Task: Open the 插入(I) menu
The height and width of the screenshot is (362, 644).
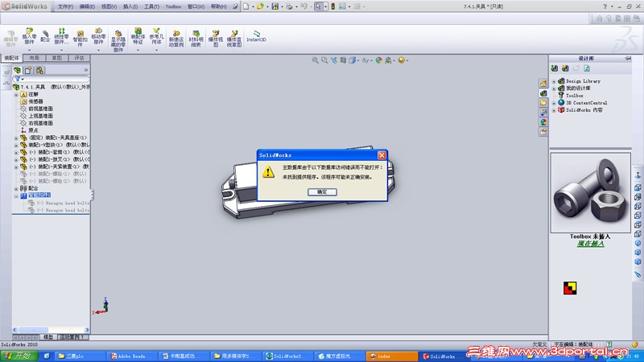Action: [130, 6]
